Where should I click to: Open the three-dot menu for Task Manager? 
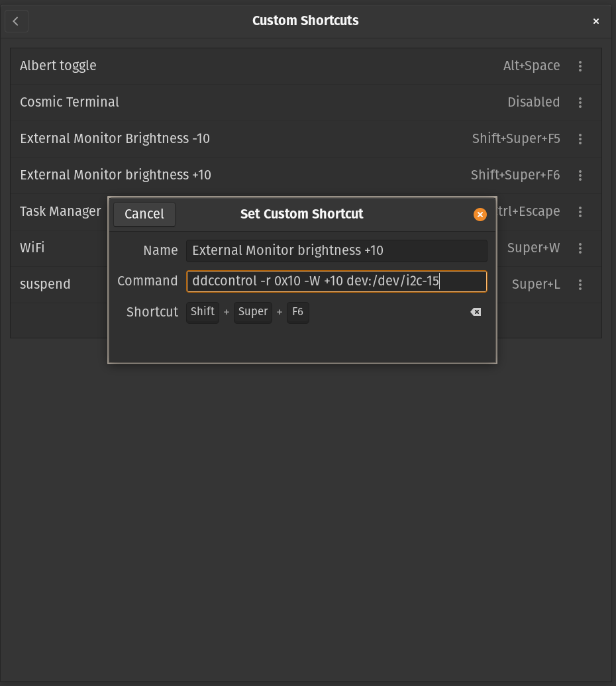pos(580,212)
